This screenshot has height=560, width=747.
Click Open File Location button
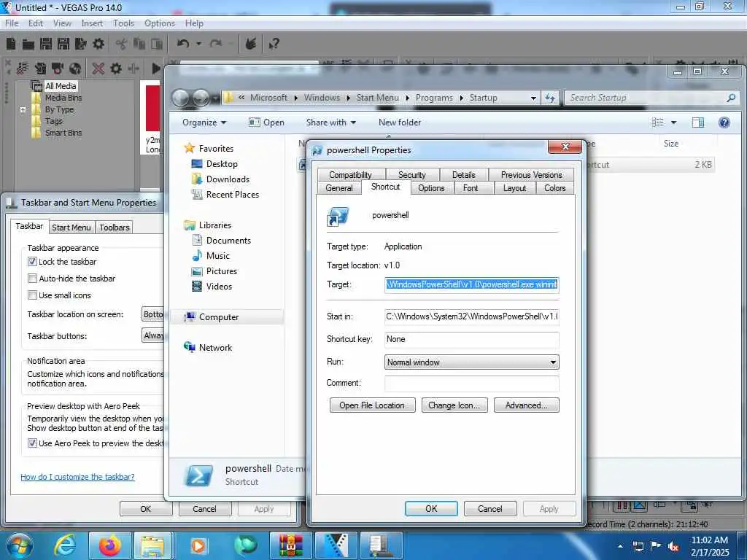click(x=372, y=405)
